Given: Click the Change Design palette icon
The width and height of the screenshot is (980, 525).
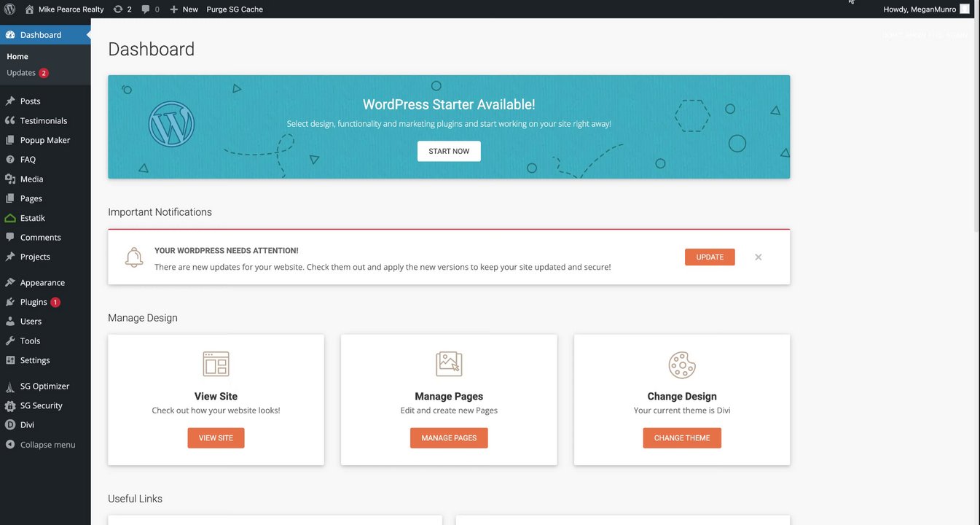Looking at the screenshot, I should tap(682, 365).
